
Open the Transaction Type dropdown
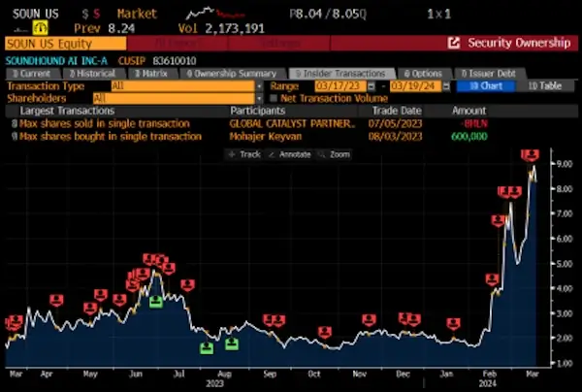click(x=260, y=85)
